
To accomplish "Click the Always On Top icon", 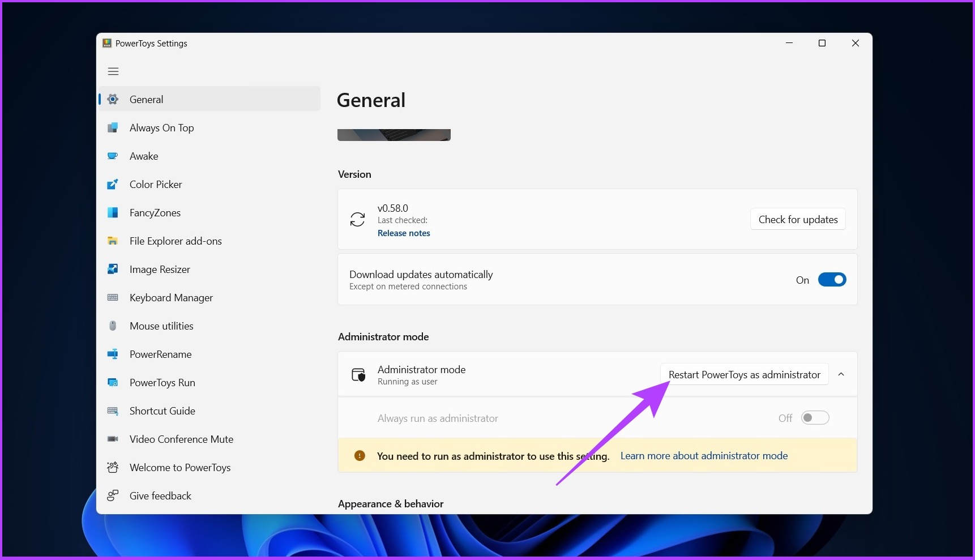I will 113,127.
